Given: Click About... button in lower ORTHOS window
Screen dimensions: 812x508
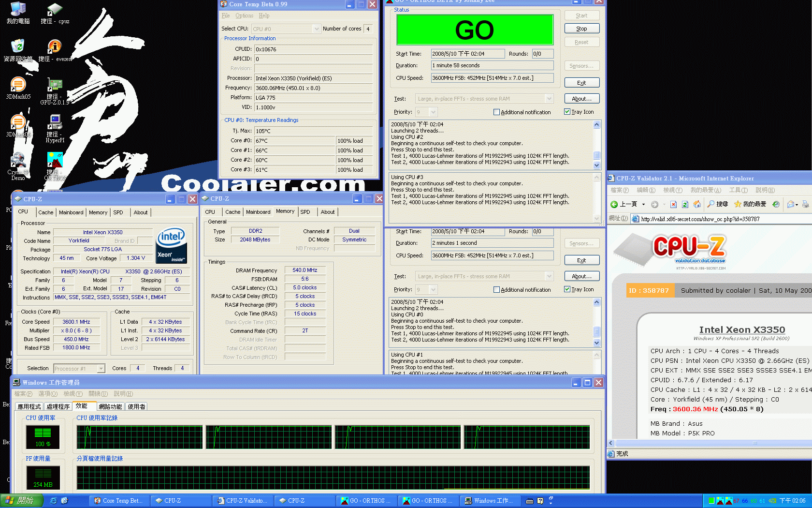Looking at the screenshot, I should point(582,276).
